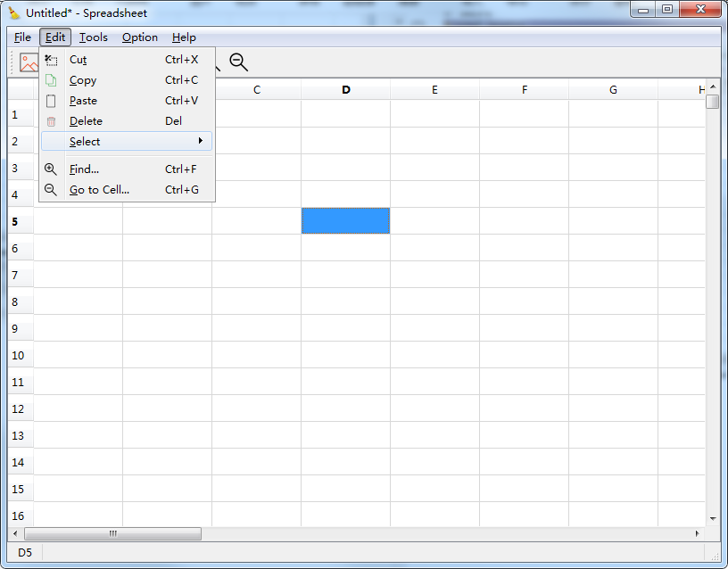Select column E header

[x=435, y=90]
